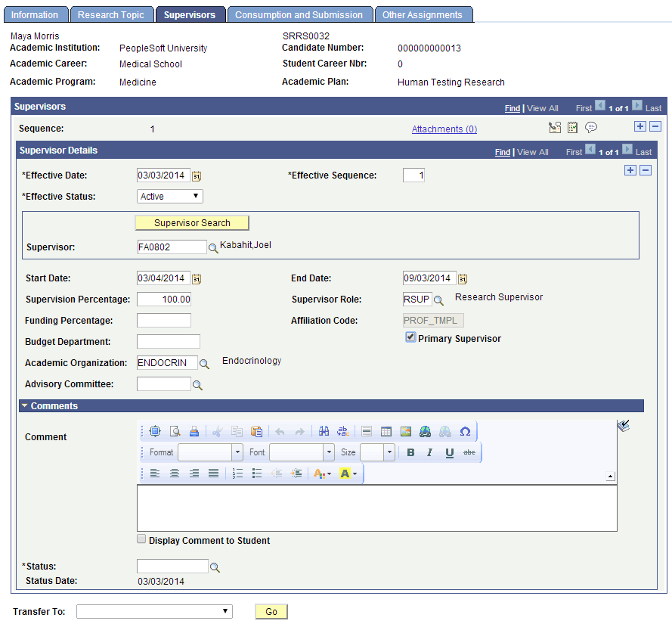Screen dimensions: 672x624
Task: Print the comment editor contents
Action: (x=193, y=431)
